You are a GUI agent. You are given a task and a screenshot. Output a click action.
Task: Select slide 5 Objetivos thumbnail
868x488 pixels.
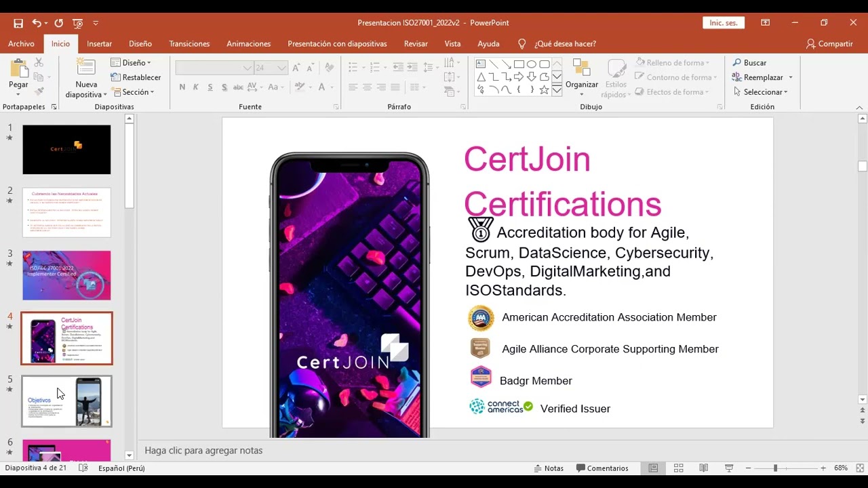click(66, 401)
